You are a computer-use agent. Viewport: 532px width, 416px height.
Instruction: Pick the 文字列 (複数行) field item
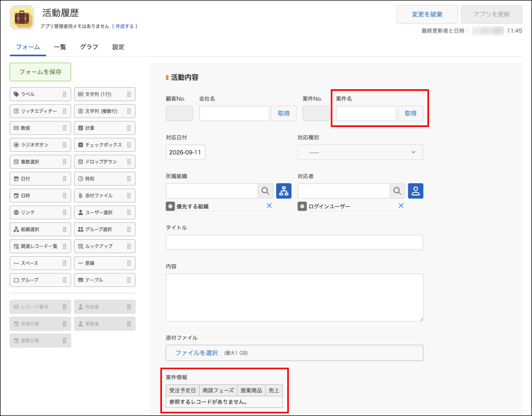click(105, 111)
